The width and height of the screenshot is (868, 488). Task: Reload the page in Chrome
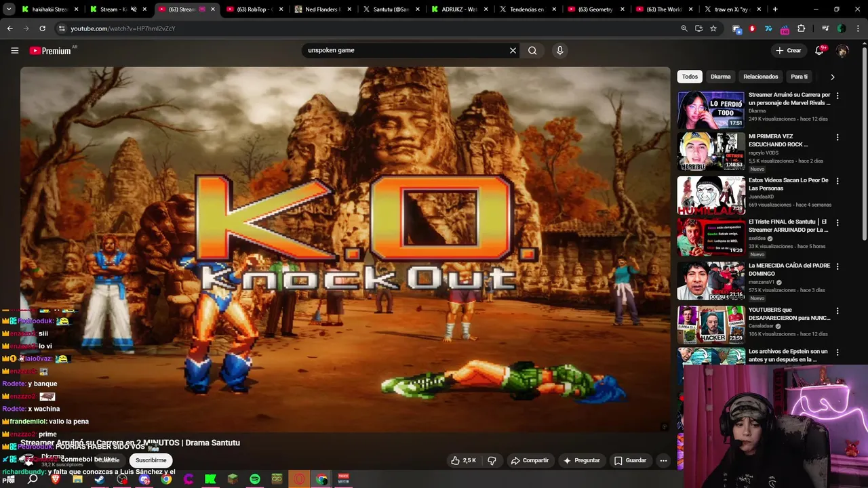pyautogui.click(x=42, y=28)
